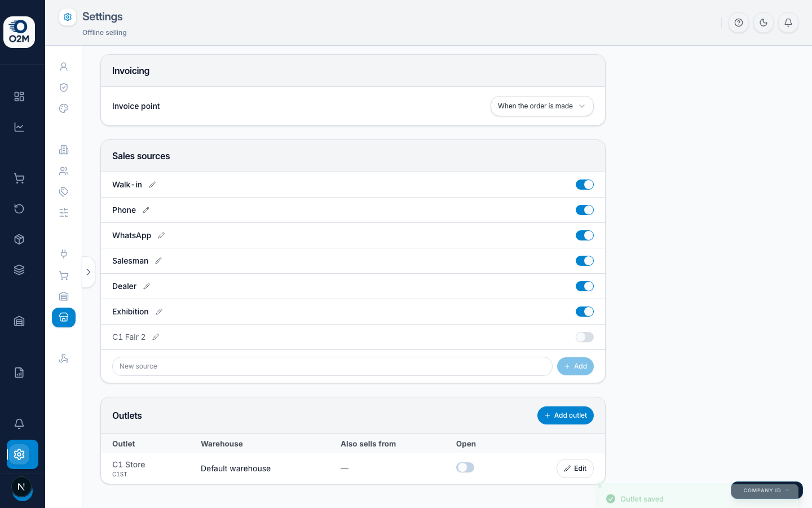Viewport: 812px width, 508px height.
Task: Click the plug integrations settings icon
Action: (64, 254)
